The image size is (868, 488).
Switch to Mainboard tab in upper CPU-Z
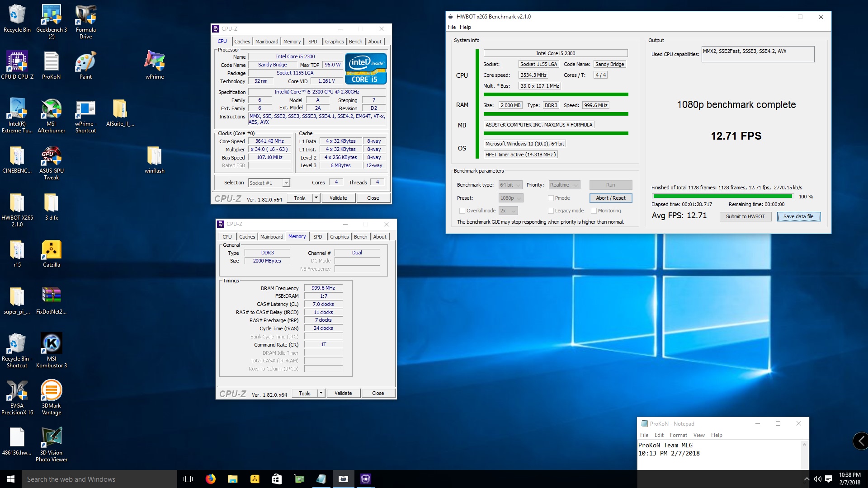click(267, 42)
